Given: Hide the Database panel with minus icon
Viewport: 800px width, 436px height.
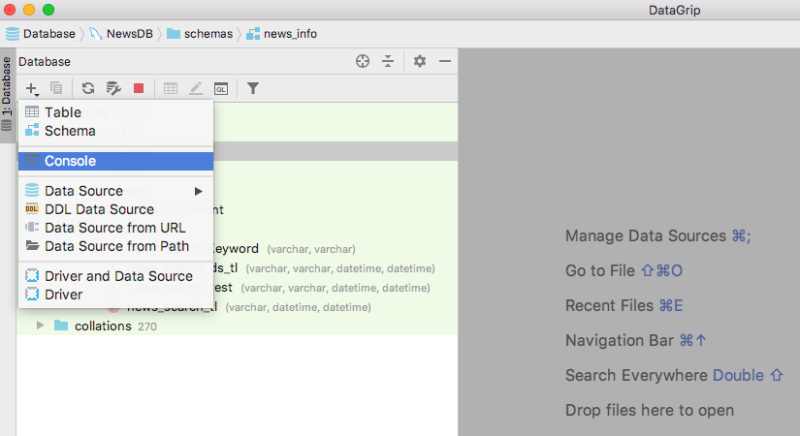Looking at the screenshot, I should [x=445, y=61].
